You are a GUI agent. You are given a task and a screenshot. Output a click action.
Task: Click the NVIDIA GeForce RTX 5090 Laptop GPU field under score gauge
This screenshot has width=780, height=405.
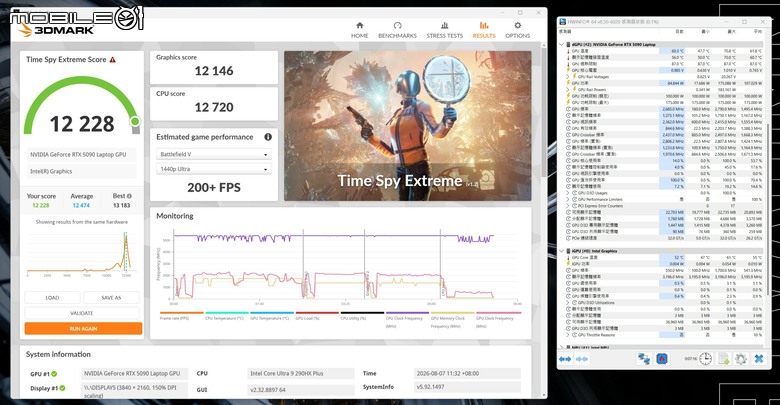pyautogui.click(x=82, y=155)
